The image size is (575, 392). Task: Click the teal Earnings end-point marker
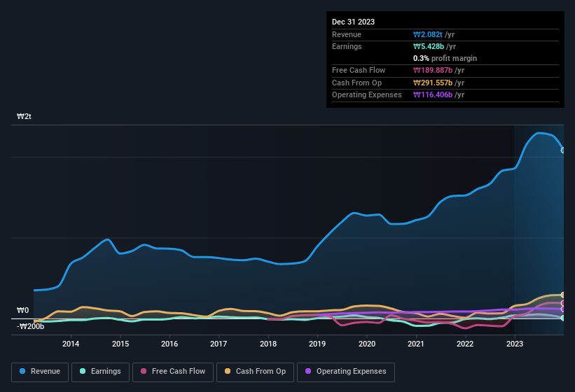(x=563, y=318)
